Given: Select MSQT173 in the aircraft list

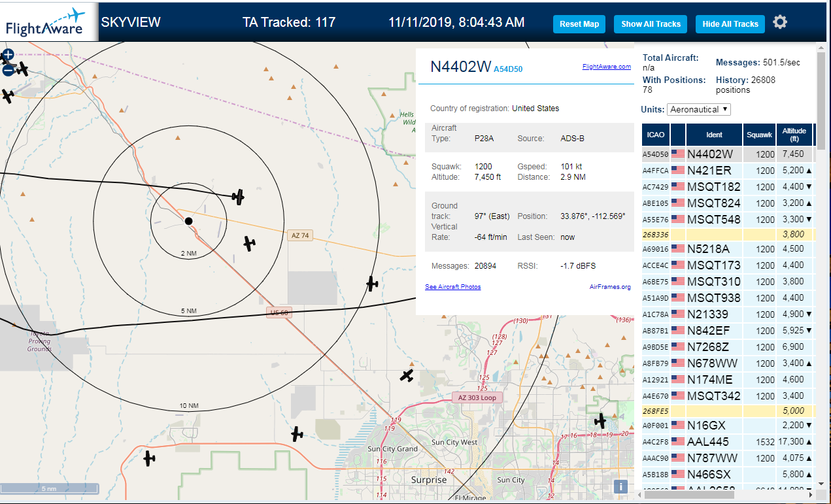Looking at the screenshot, I should 728,265.
